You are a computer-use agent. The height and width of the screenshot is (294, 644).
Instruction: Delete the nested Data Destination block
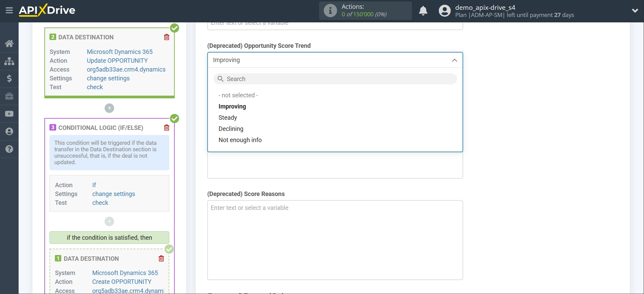pyautogui.click(x=161, y=259)
